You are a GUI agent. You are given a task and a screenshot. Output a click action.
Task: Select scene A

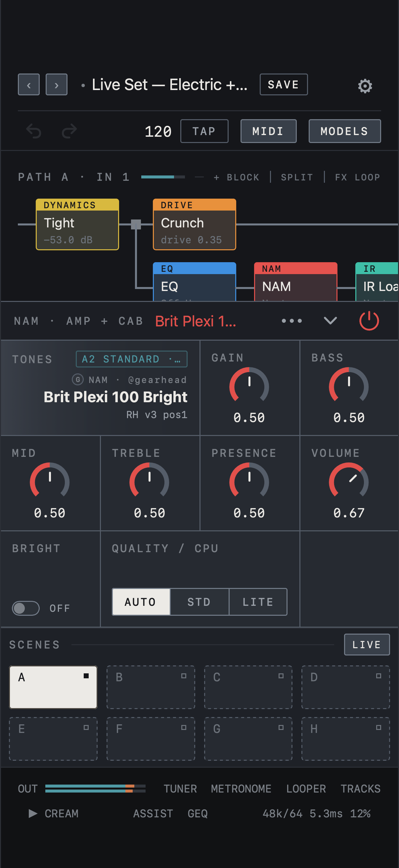53,687
